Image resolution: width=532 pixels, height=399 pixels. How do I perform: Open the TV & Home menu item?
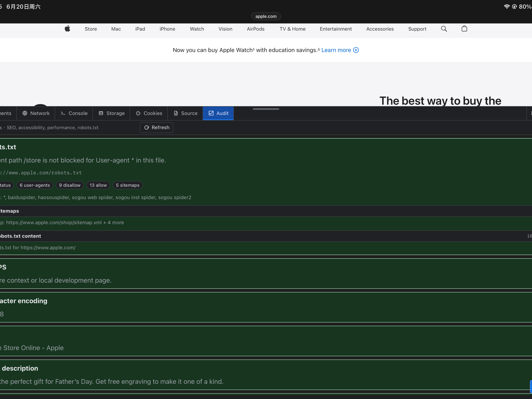[292, 29]
